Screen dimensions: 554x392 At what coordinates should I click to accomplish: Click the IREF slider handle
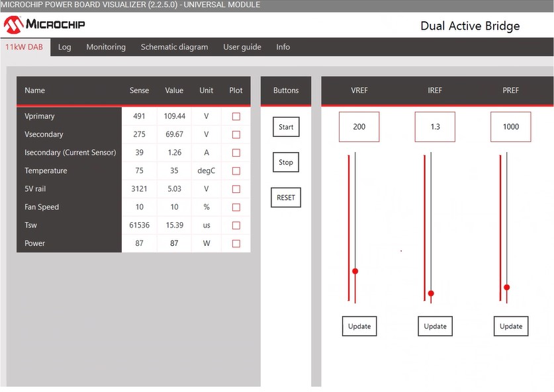click(431, 294)
